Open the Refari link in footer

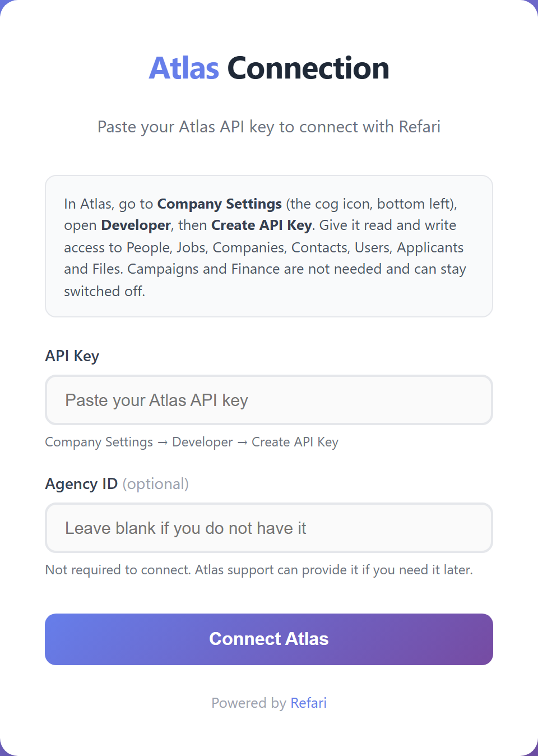click(x=308, y=703)
